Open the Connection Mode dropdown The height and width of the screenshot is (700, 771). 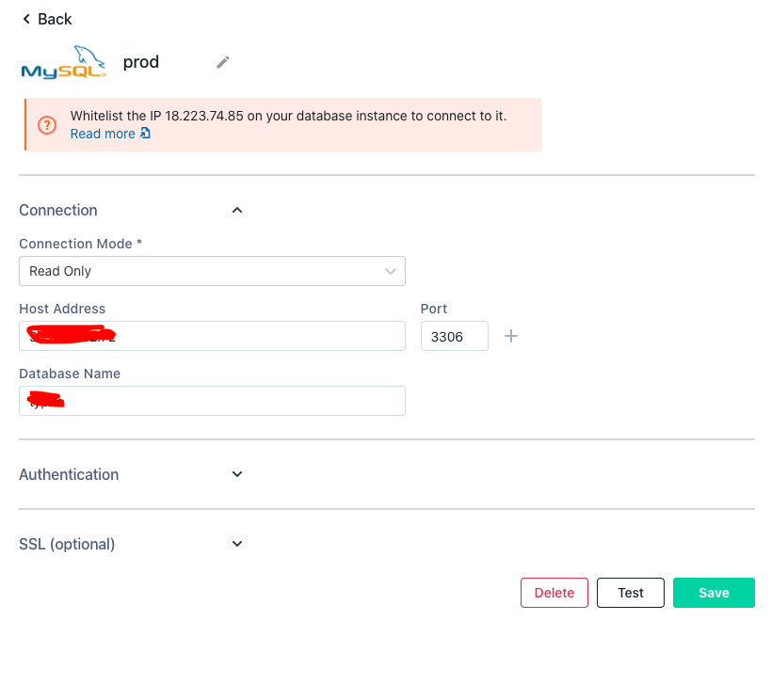pyautogui.click(x=212, y=271)
